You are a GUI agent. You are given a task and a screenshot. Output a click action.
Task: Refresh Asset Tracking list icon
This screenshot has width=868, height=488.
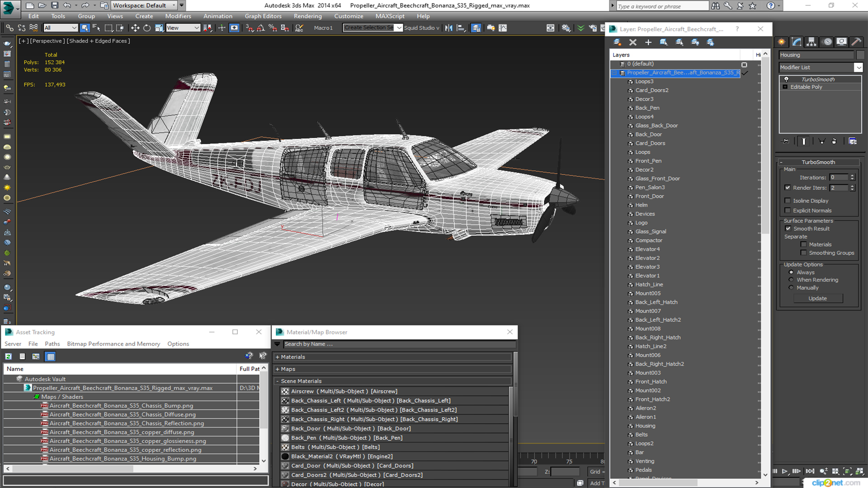pyautogui.click(x=8, y=357)
